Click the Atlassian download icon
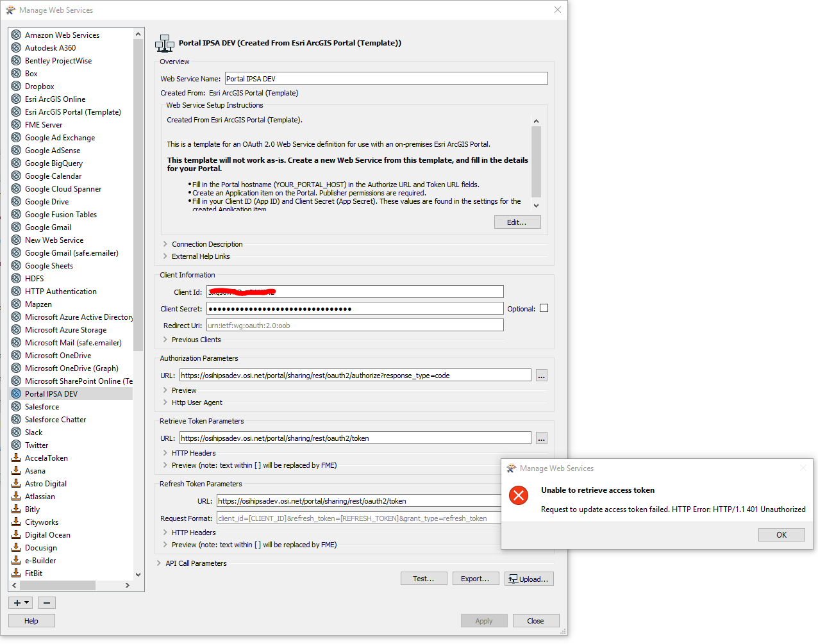818x644 pixels. click(16, 496)
